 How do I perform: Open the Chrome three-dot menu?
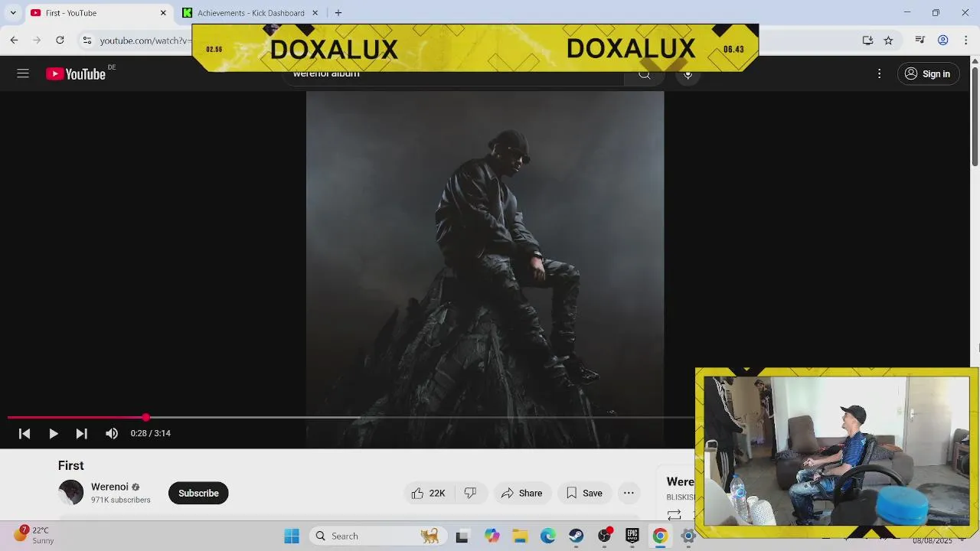pyautogui.click(x=966, y=40)
